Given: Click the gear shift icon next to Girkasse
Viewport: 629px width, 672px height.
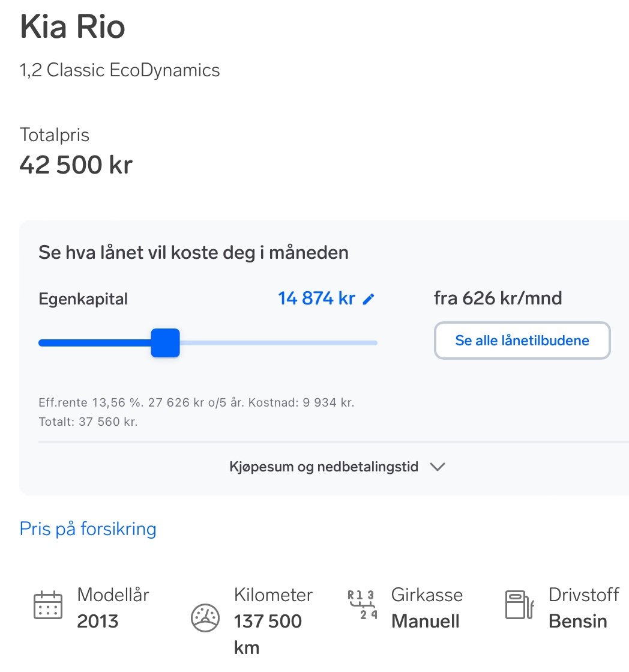Looking at the screenshot, I should (363, 604).
